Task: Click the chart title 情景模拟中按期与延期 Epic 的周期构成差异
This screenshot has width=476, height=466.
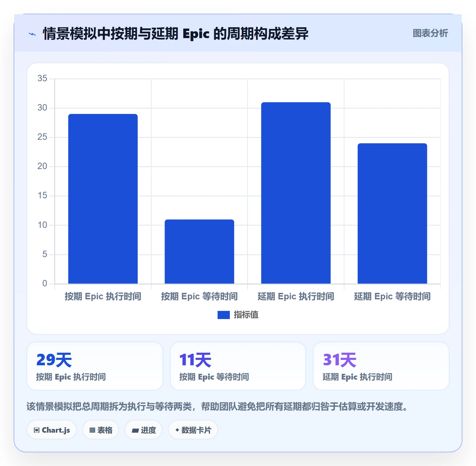Action: tap(175, 34)
